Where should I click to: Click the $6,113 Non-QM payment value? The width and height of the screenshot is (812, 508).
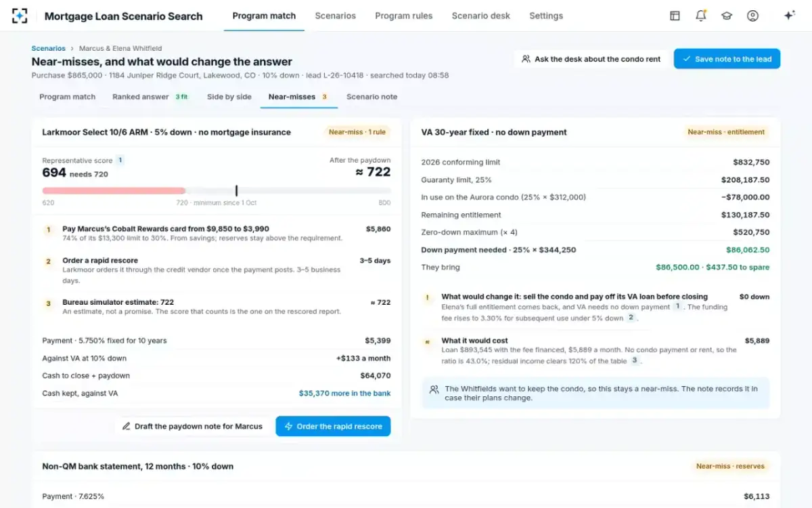coord(757,496)
